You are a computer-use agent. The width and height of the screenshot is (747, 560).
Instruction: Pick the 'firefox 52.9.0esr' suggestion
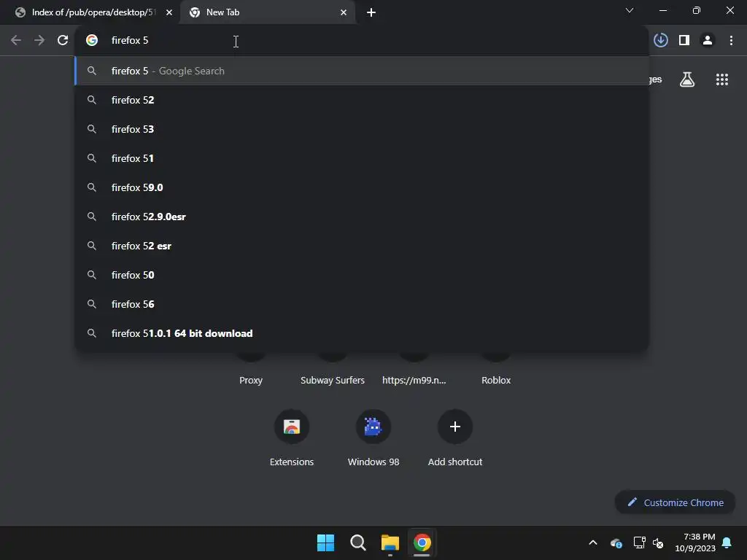(x=362, y=217)
